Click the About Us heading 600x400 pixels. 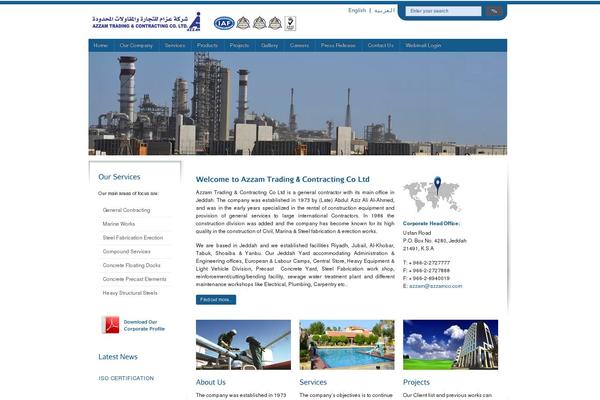coord(211,382)
